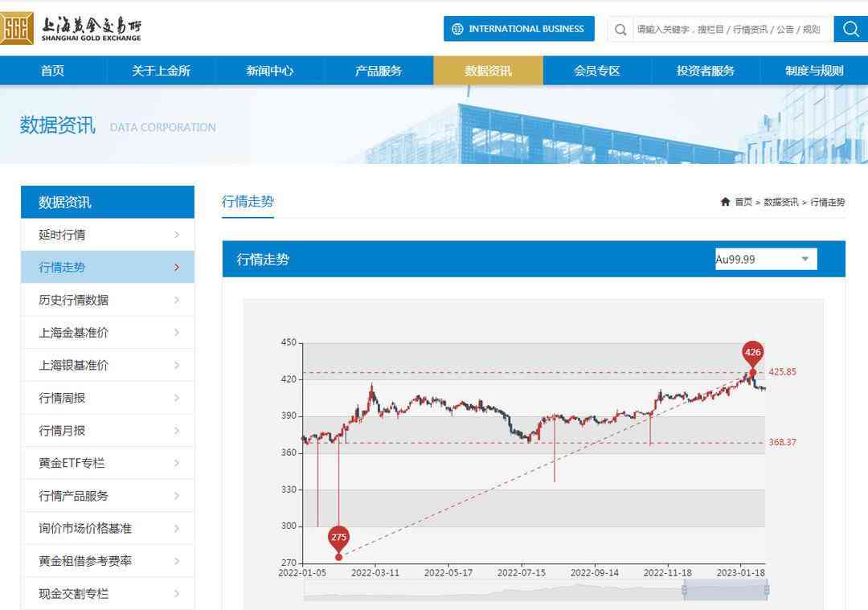Click the 426 maximum price marker
This screenshot has height=610, width=868.
point(752,353)
